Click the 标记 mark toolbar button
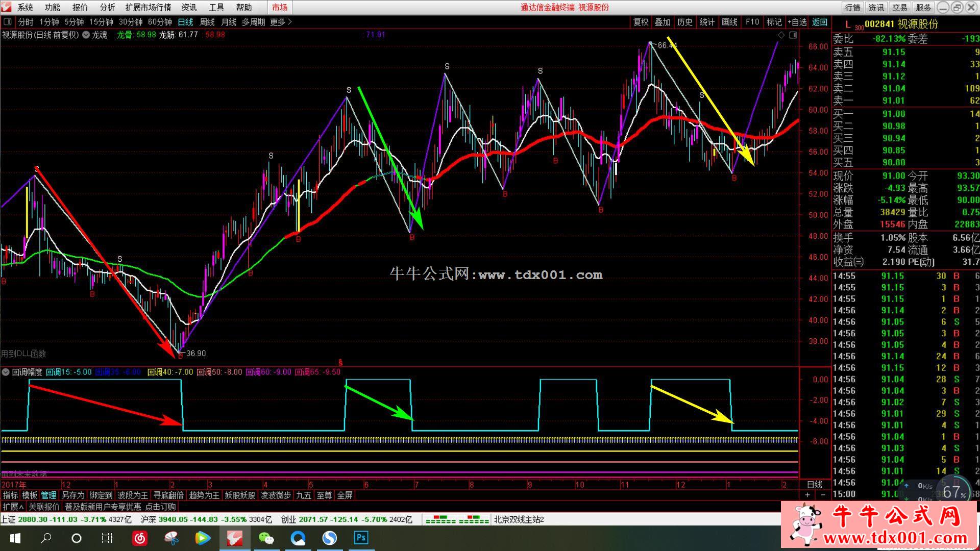The width and height of the screenshot is (980, 551). [774, 22]
